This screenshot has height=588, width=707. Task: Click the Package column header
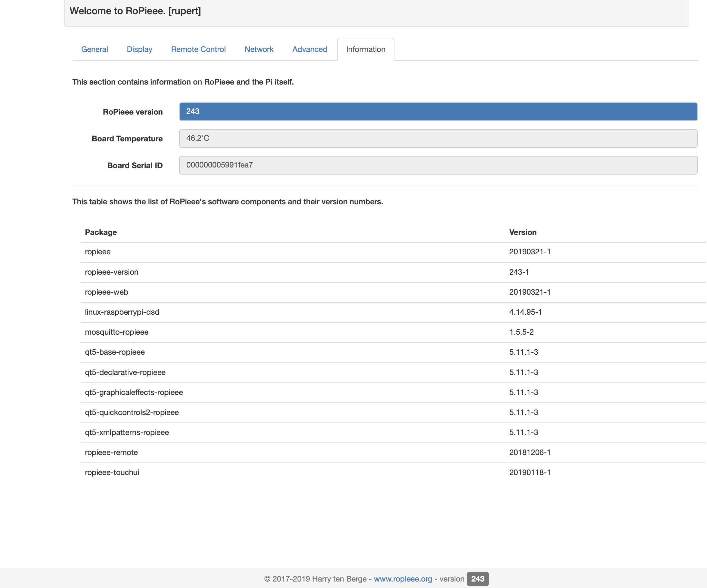pyautogui.click(x=101, y=232)
